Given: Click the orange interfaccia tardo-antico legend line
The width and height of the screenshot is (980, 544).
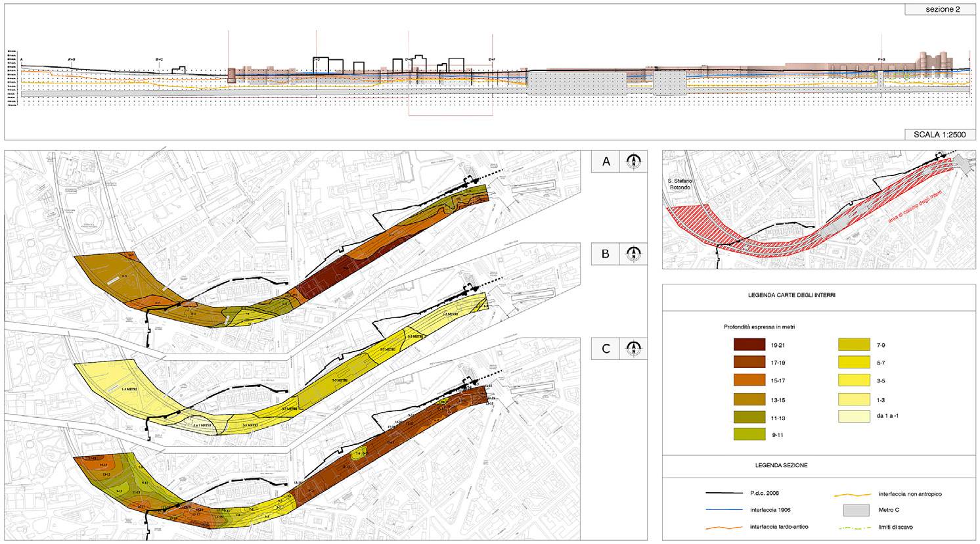Looking at the screenshot, I should (724, 527).
